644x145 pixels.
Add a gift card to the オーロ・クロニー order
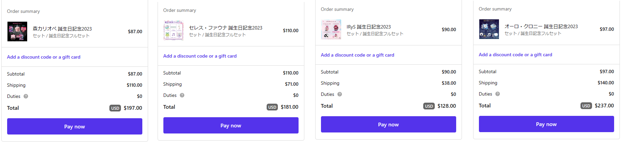(515, 55)
